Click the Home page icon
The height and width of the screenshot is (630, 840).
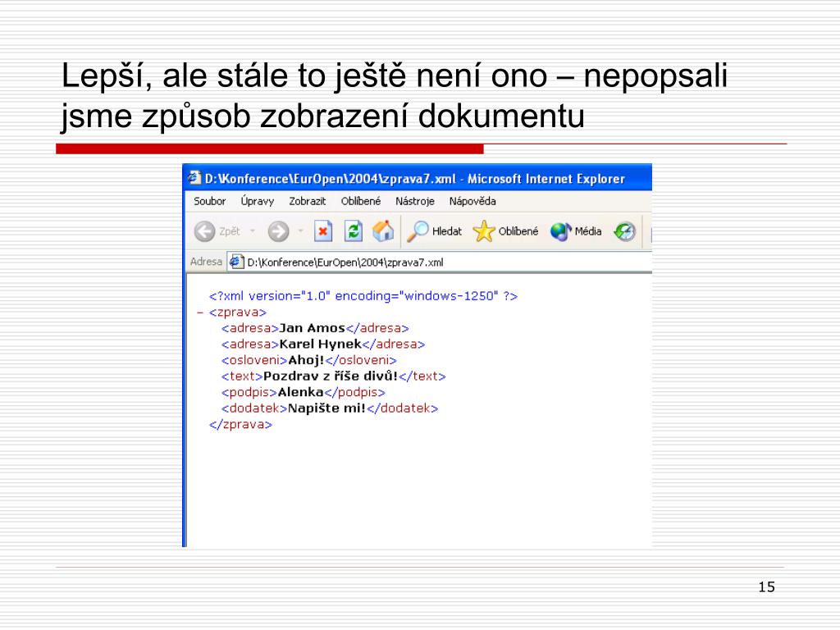coord(383,231)
